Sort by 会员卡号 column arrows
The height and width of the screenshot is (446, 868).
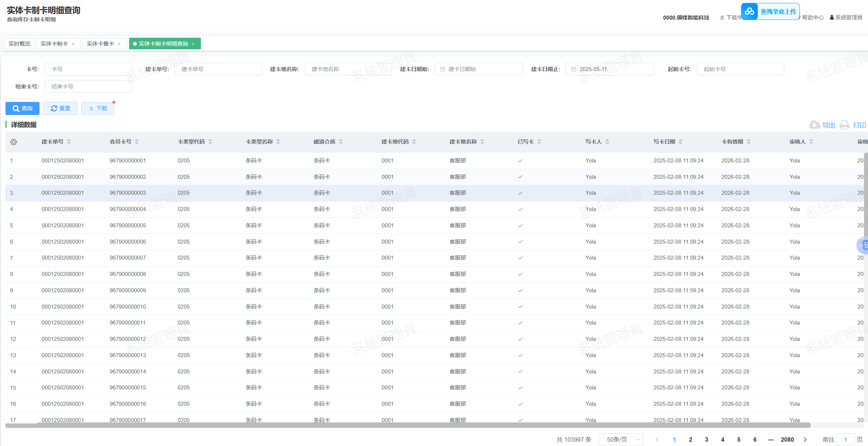137,142
